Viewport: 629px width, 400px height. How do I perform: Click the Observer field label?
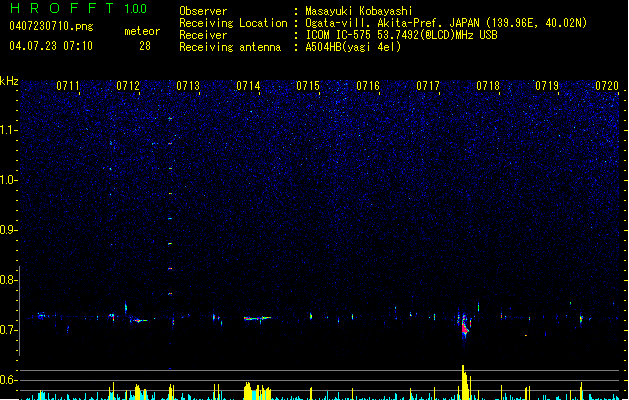tap(203, 11)
